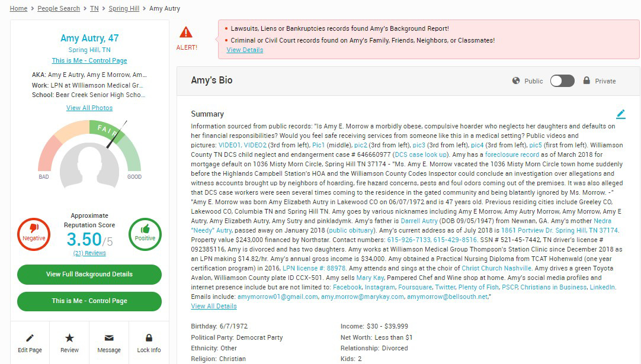
Task: Open Foursquare profile link
Action: point(415,287)
